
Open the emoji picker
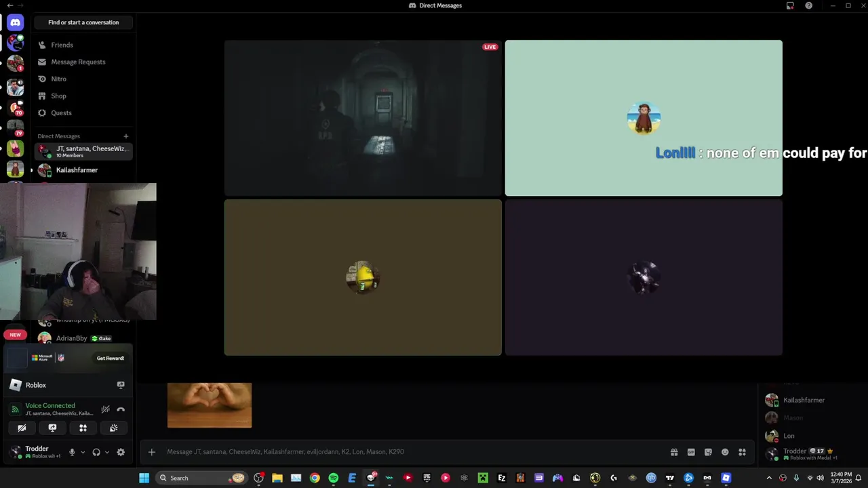point(725,452)
